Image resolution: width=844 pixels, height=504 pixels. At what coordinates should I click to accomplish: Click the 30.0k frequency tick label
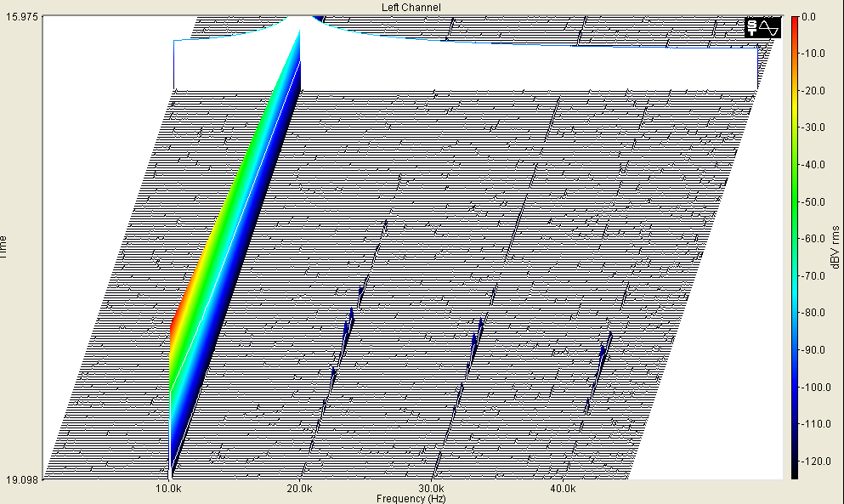pos(432,489)
